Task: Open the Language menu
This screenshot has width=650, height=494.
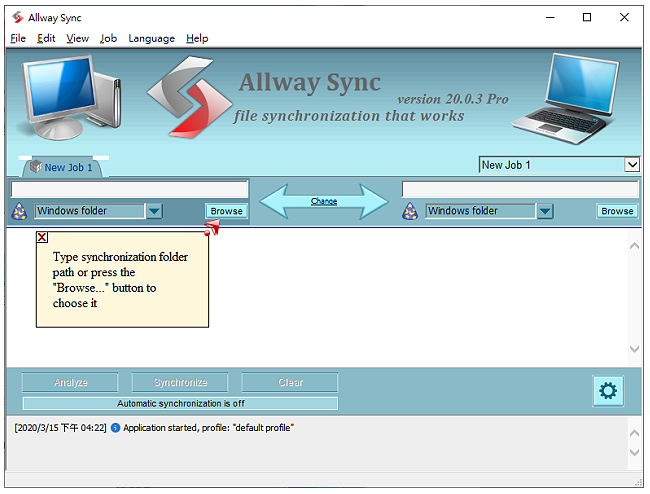Action: (151, 39)
